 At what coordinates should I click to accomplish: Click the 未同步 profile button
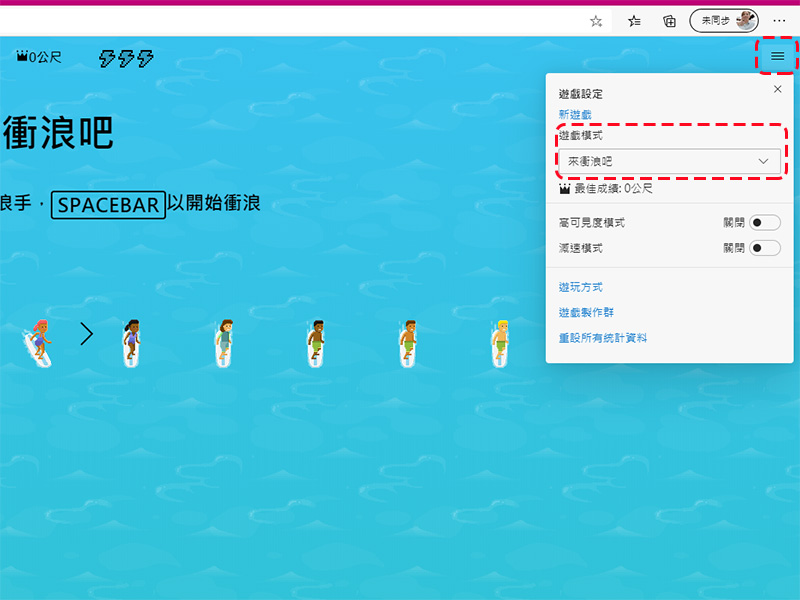point(723,21)
